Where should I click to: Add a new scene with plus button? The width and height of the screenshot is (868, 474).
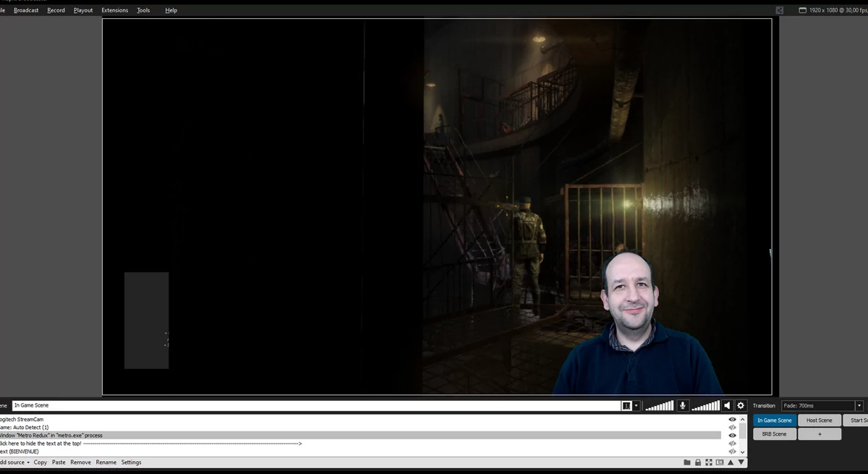[820, 434]
